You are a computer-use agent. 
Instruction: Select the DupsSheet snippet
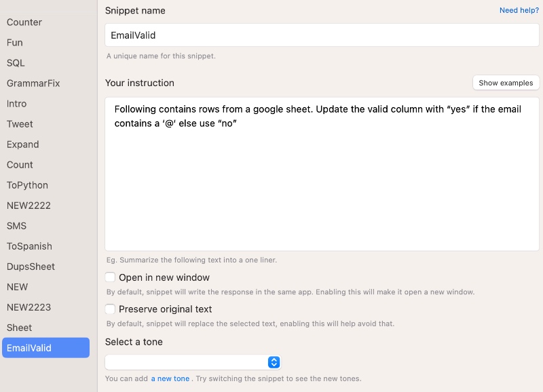pos(31,267)
